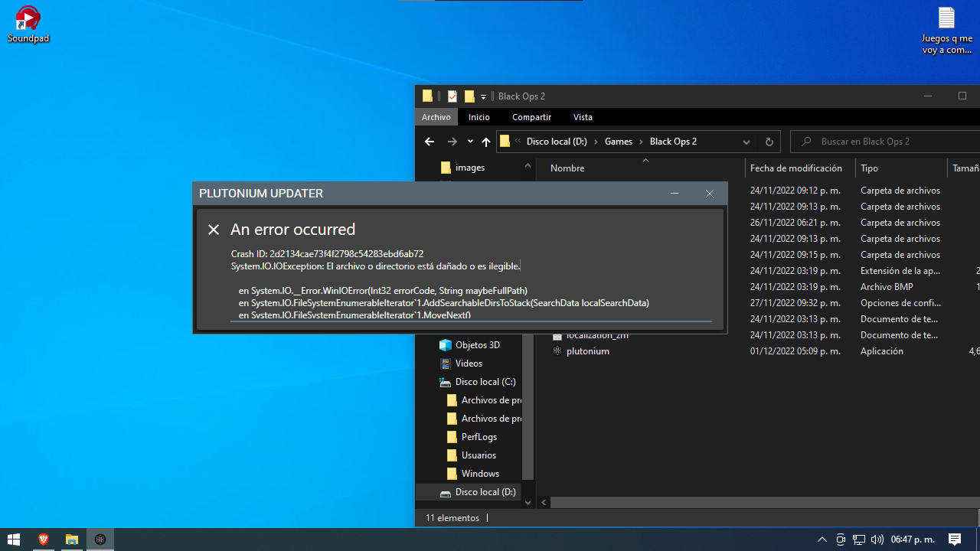Click the Objetos 3D cube icon
This screenshot has height=551, width=980.
[446, 345]
